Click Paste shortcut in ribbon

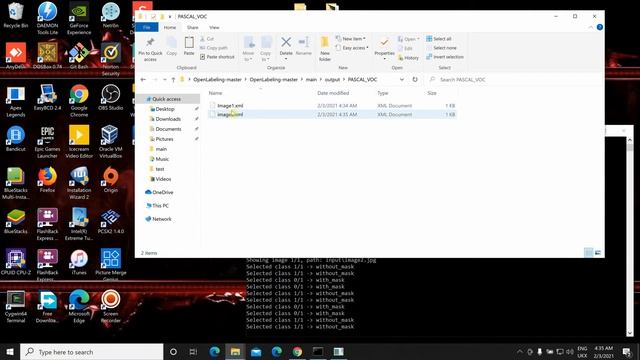click(217, 57)
